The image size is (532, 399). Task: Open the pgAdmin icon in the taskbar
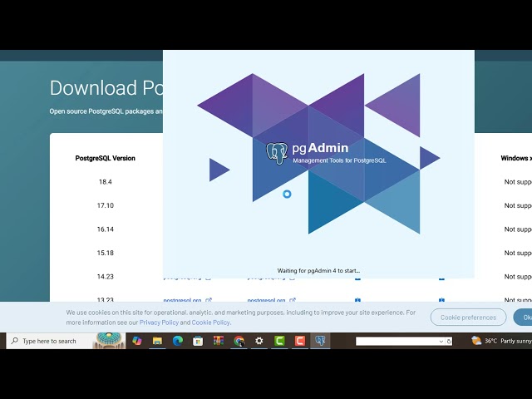(320, 340)
